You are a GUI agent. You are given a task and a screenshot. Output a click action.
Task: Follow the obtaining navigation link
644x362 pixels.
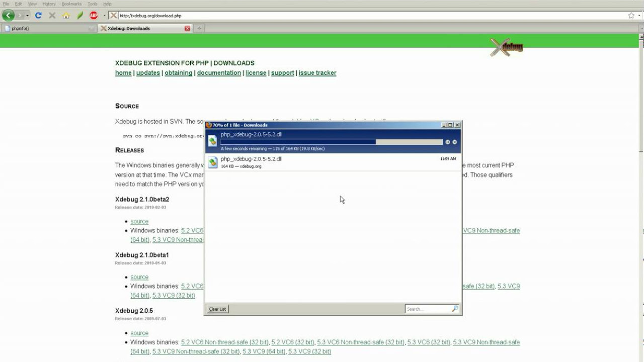pos(179,73)
